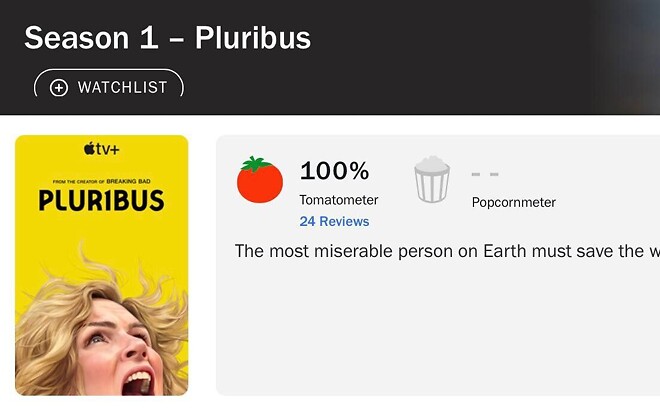
Task: Click the "Season 1" text in the heading
Action: pyautogui.click(x=91, y=38)
